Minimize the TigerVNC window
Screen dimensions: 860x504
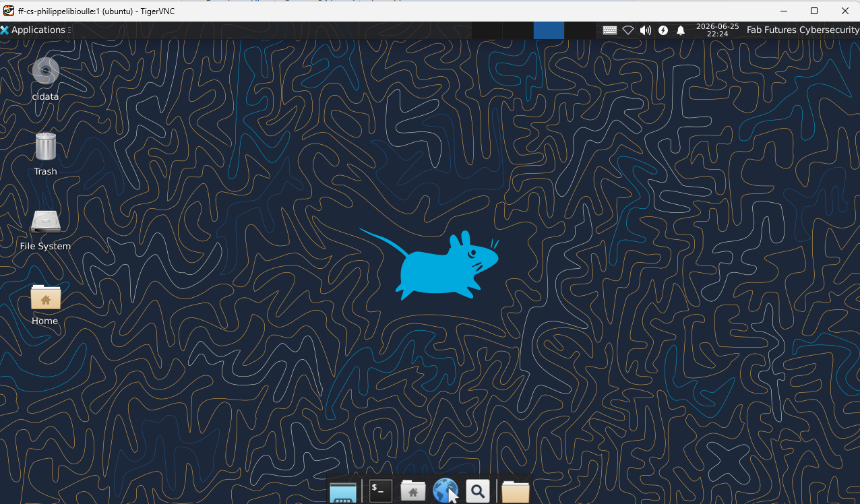pyautogui.click(x=783, y=11)
